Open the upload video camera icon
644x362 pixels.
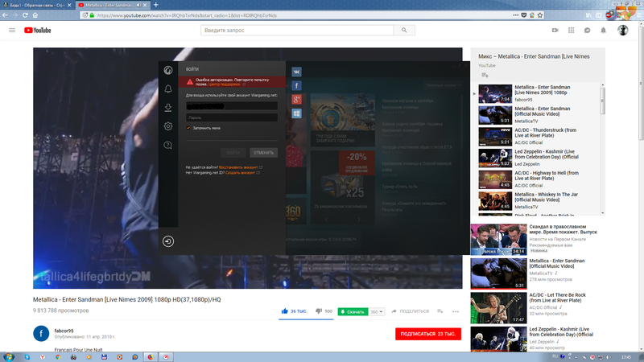[555, 30]
